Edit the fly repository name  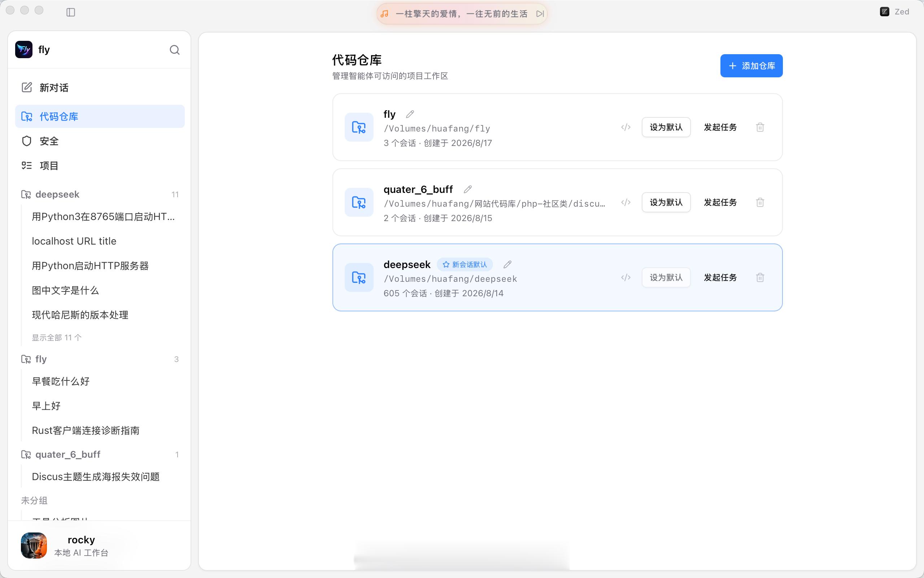410,114
